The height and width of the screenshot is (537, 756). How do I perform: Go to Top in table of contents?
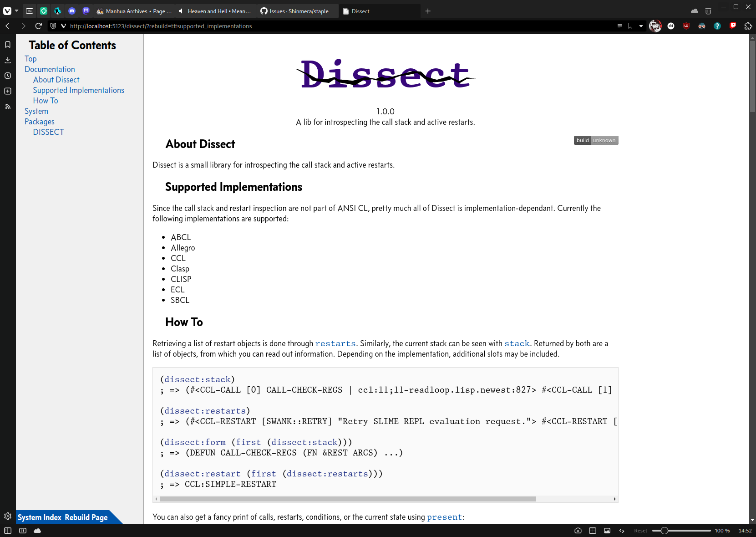point(30,59)
